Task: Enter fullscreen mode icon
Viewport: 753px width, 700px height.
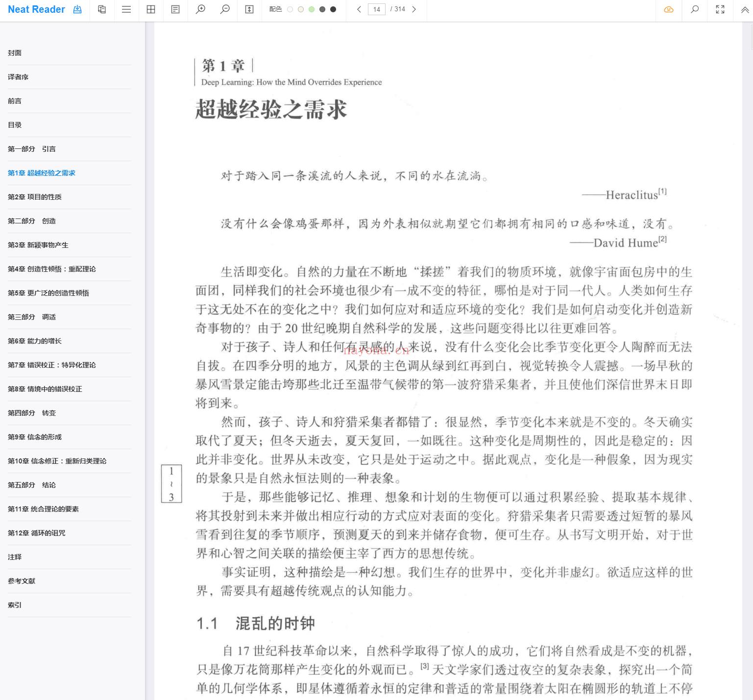Action: coord(720,9)
